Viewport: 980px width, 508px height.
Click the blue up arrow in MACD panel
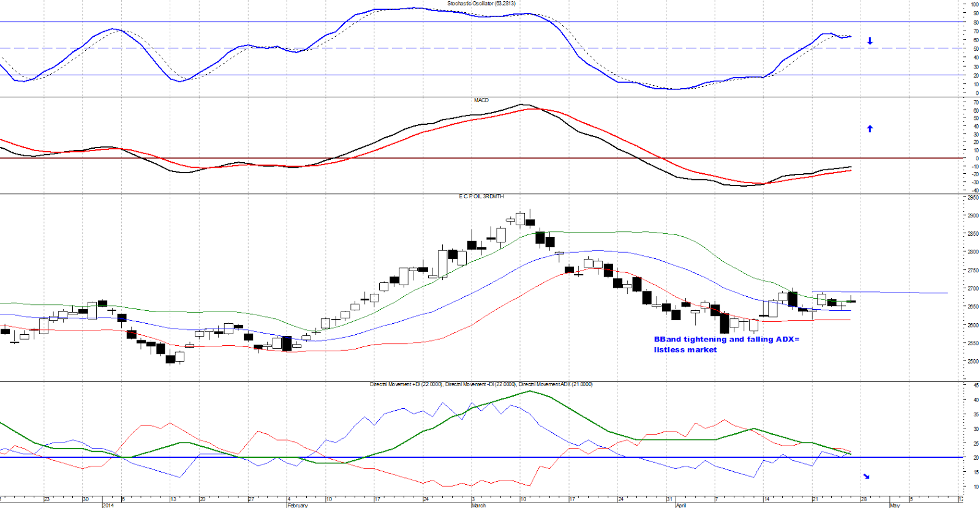[870, 129]
